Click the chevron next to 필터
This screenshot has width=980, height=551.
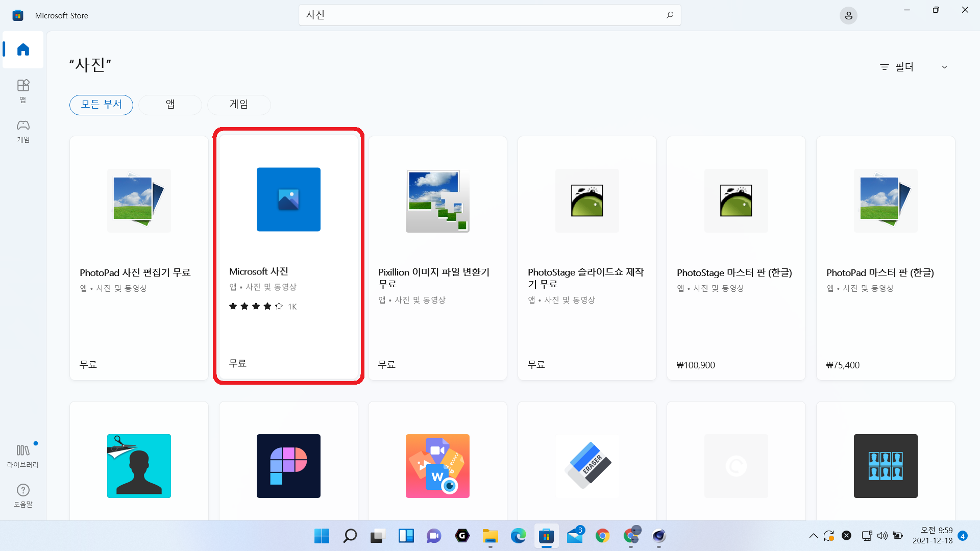coord(944,67)
